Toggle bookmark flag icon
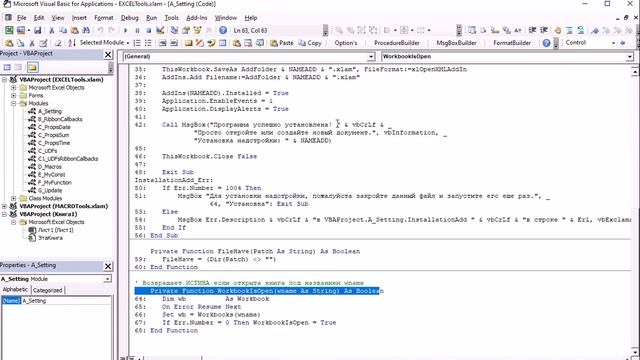640x360 pixels. pyautogui.click(x=595, y=30)
